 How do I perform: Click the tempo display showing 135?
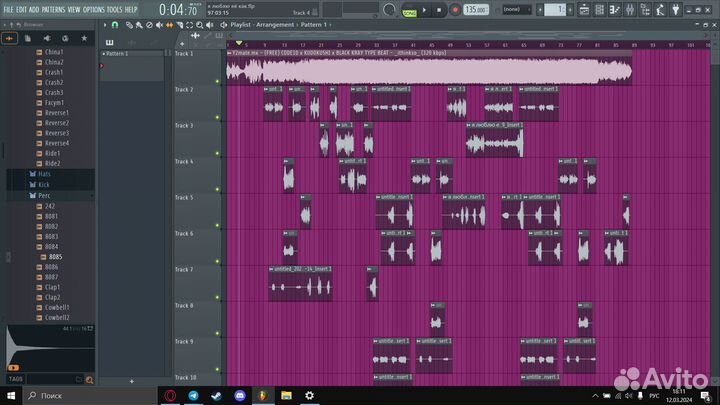point(475,10)
